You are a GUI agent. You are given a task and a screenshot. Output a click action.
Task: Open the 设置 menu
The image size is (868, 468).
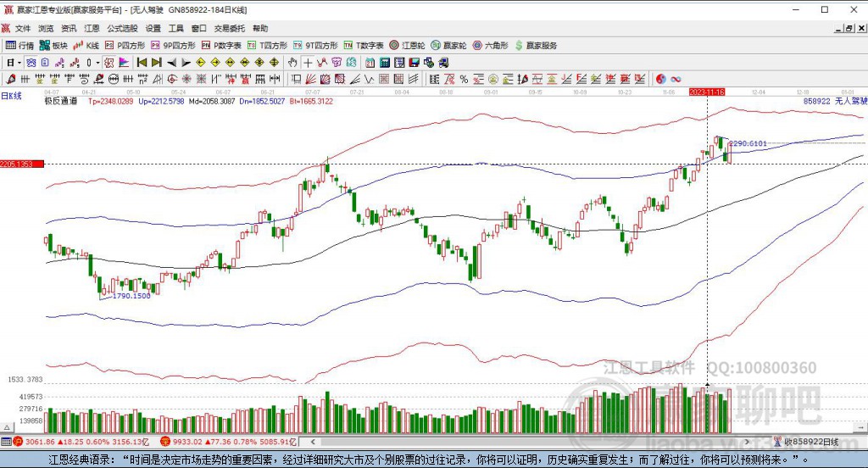(x=153, y=28)
